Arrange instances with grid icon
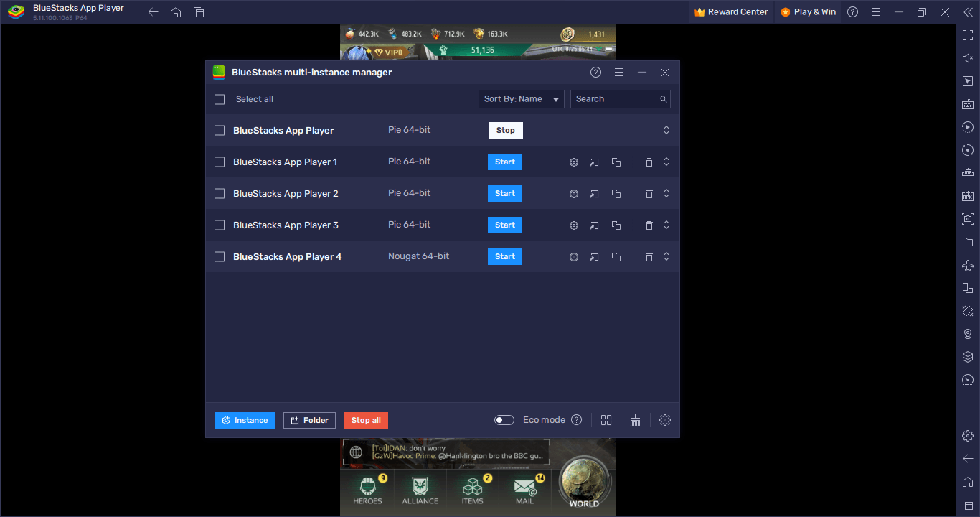Image resolution: width=980 pixels, height=517 pixels. pos(606,420)
